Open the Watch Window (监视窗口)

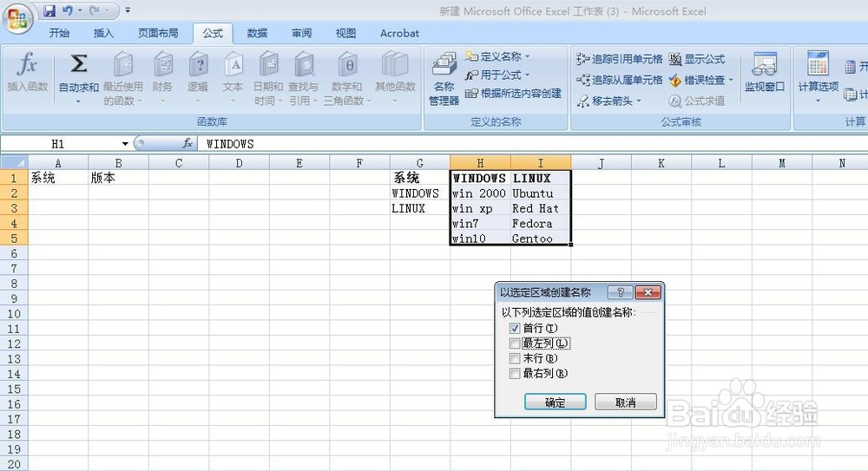[764, 72]
